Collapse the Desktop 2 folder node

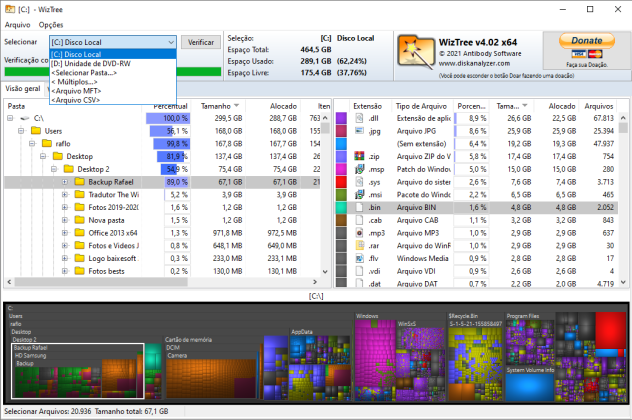point(54,169)
